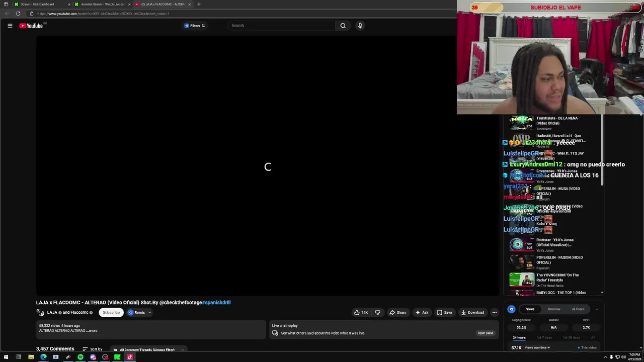The height and width of the screenshot is (362, 644).
Task: Open a new browser tab
Action: tap(199, 4)
